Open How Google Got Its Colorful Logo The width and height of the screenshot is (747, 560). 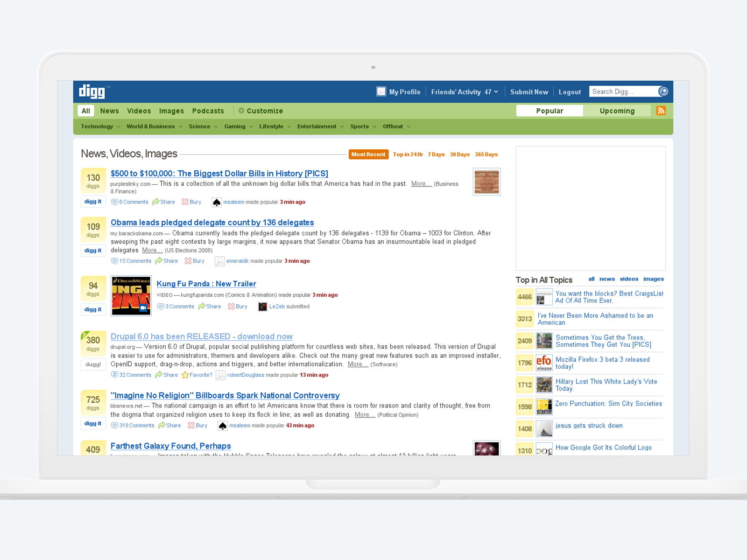pyautogui.click(x=604, y=448)
